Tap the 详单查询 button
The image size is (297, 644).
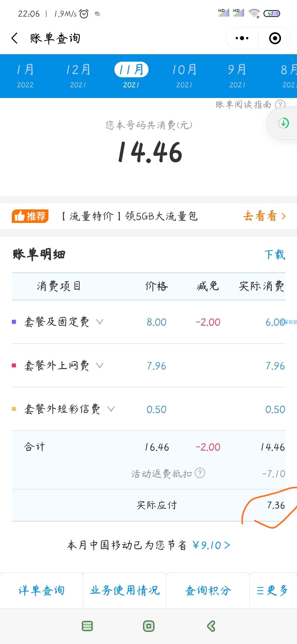coord(42,591)
